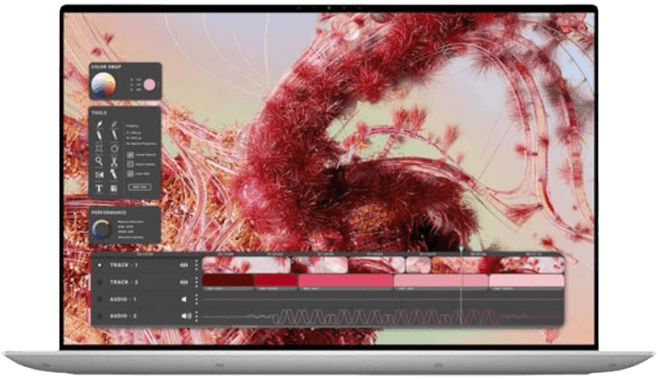Screen dimensions: 658x379
Task: Select the first video clip on Track - 1
Action: [246, 265]
